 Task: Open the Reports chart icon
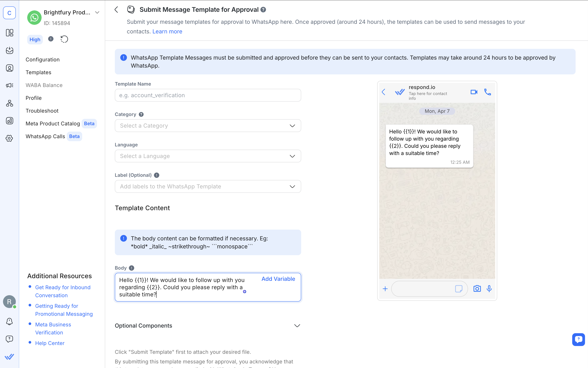(9, 121)
